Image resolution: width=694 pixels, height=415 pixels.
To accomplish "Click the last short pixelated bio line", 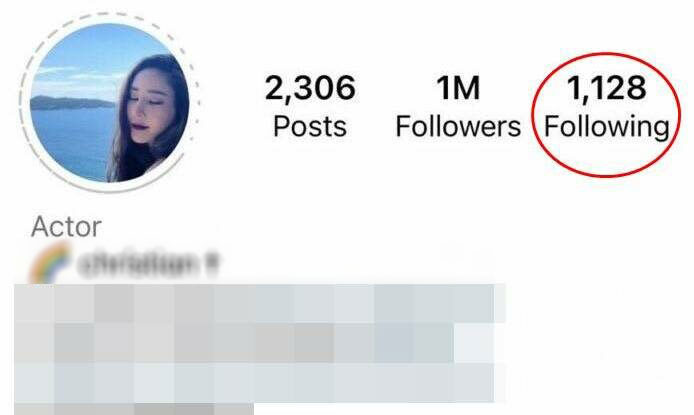I will 134,409.
